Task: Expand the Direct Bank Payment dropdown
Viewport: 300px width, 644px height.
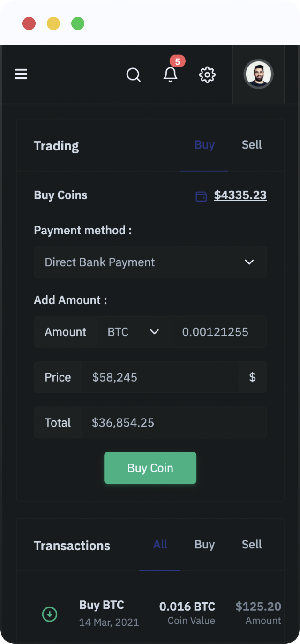Action: [150, 262]
